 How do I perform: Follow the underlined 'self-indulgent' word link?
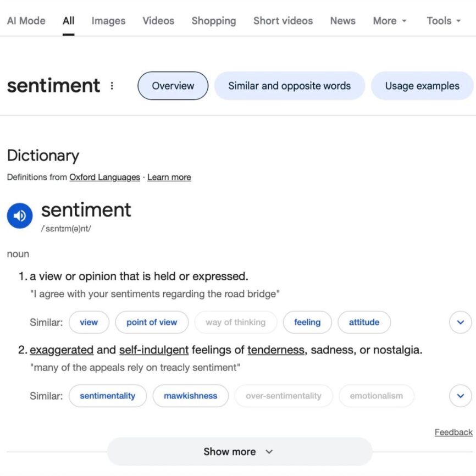[x=154, y=350]
